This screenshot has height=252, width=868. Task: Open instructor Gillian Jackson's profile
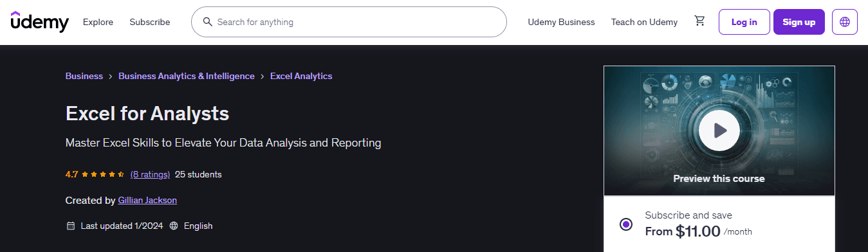click(x=147, y=200)
